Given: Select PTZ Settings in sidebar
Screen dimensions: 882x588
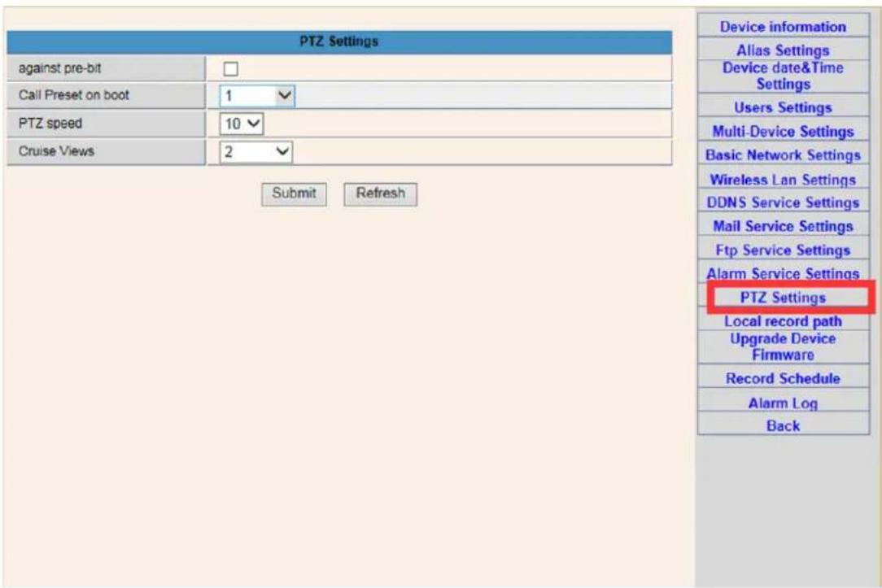Looking at the screenshot, I should pyautogui.click(x=783, y=298).
